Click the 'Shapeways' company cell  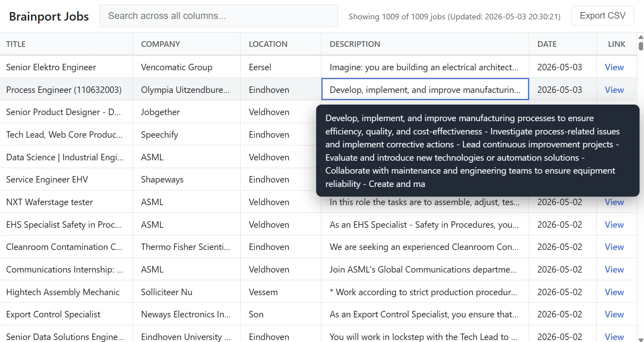pos(186,179)
